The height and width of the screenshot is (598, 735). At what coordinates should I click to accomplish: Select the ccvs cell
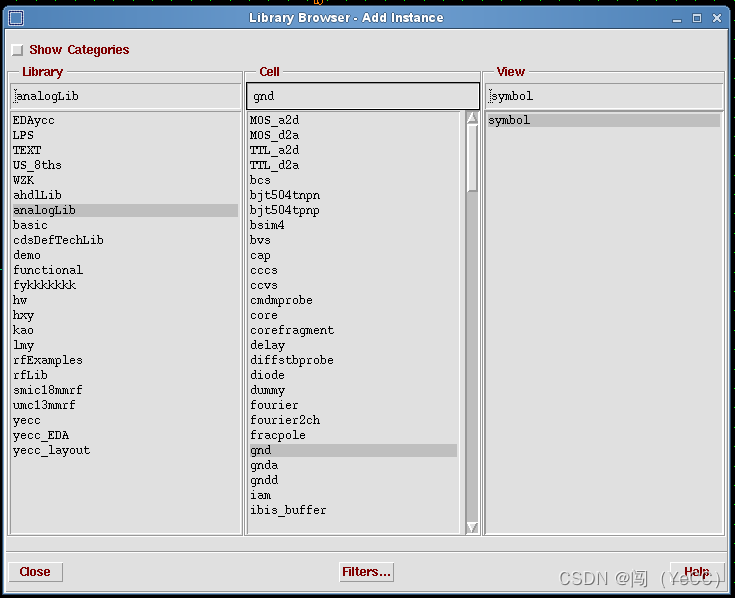click(264, 285)
